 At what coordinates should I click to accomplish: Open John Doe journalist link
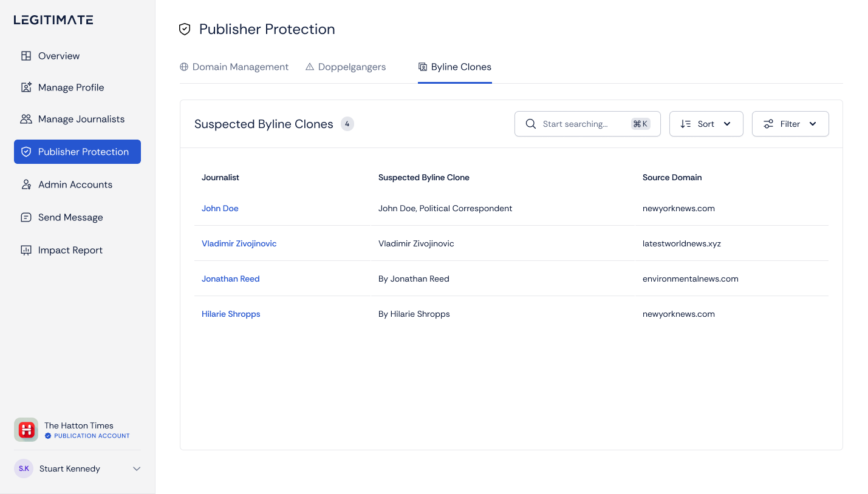pyautogui.click(x=220, y=208)
